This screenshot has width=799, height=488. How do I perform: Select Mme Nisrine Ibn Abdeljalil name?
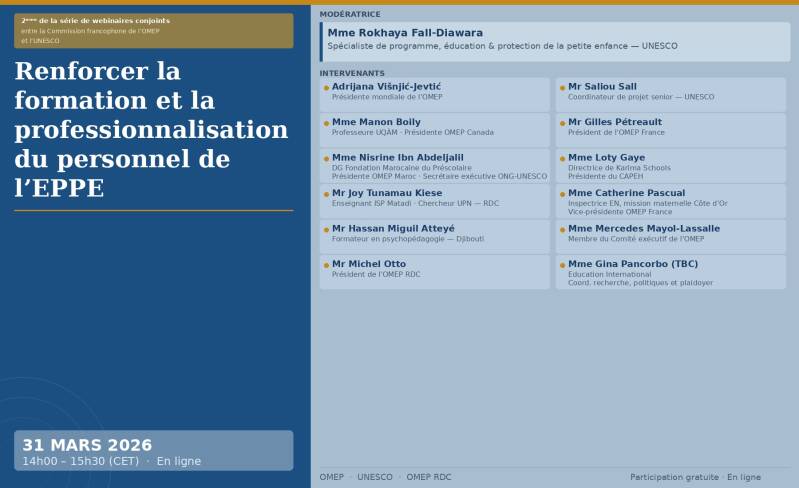397,157
